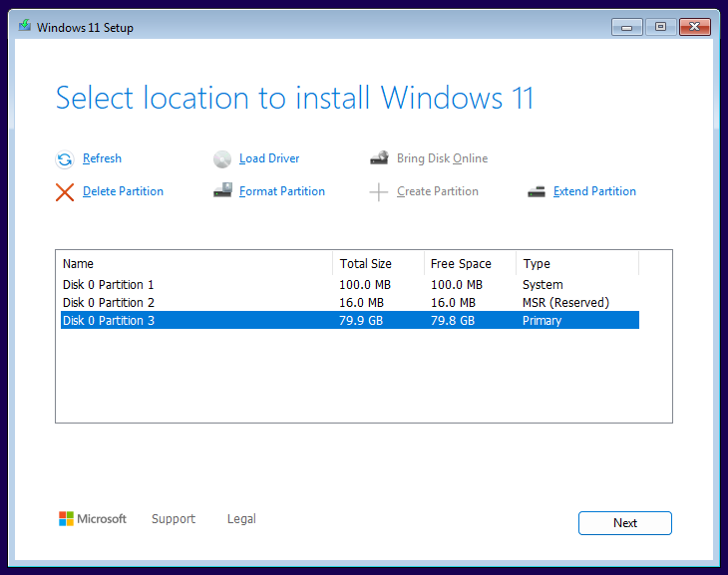Click the Format Partition drive icon
728x575 pixels.
click(222, 189)
